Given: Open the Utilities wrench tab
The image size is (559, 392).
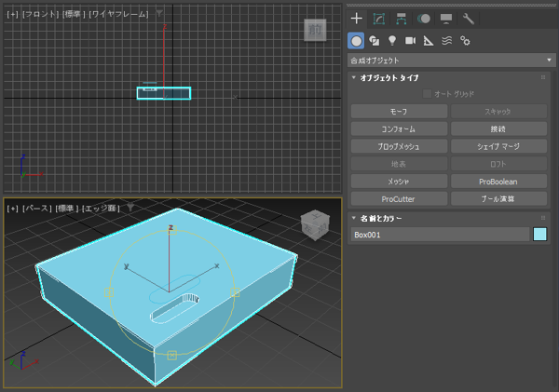Looking at the screenshot, I should pos(468,19).
